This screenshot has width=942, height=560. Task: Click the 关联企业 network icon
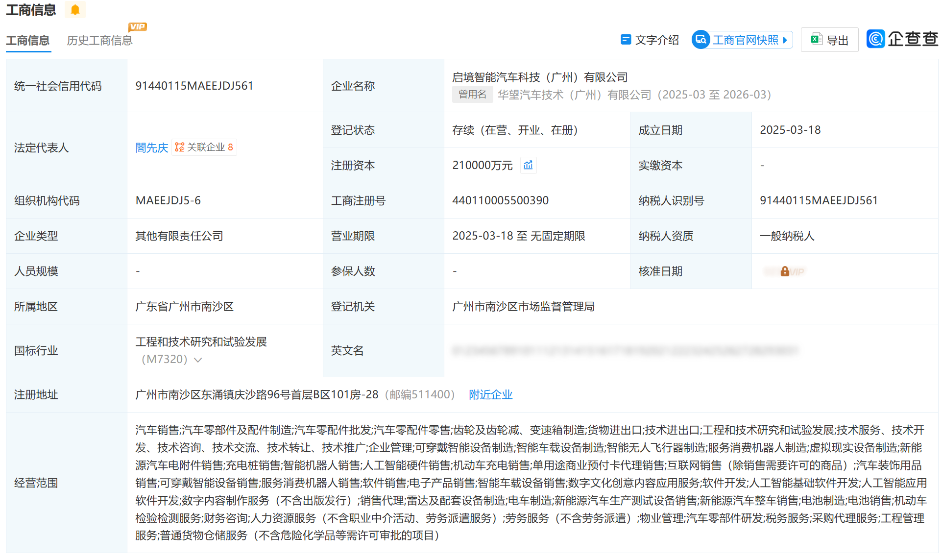point(180,147)
